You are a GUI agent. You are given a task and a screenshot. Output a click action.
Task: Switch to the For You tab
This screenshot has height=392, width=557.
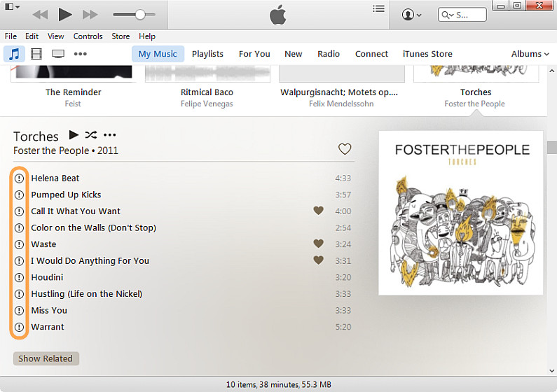[x=254, y=54]
